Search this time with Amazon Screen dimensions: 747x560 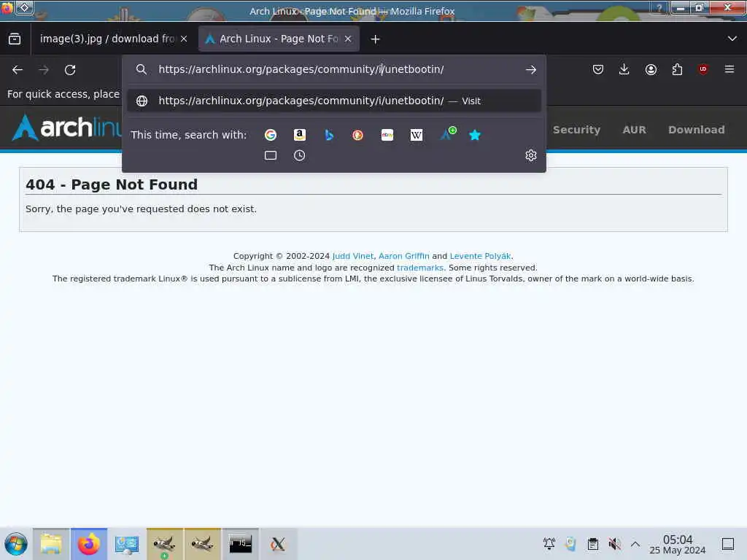300,135
